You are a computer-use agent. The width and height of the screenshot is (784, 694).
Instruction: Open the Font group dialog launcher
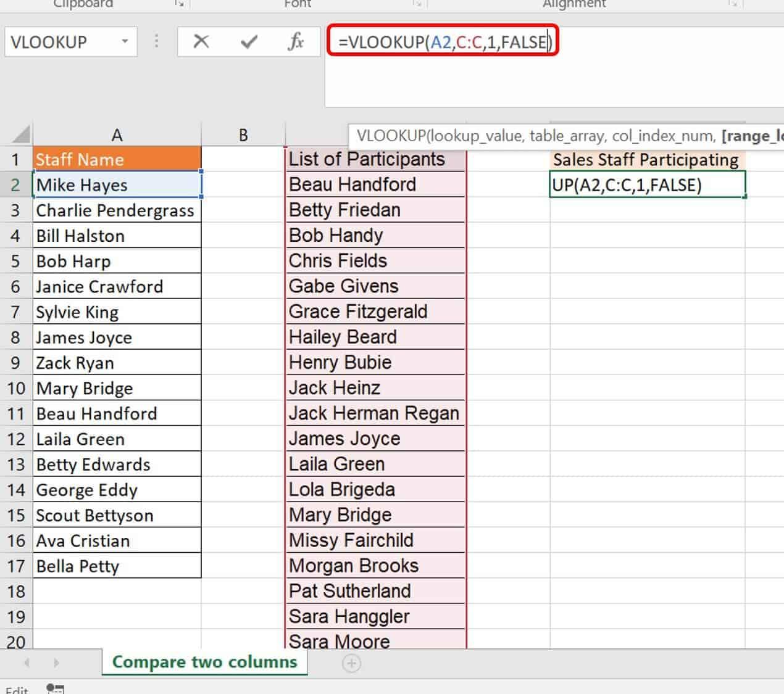coord(418,4)
